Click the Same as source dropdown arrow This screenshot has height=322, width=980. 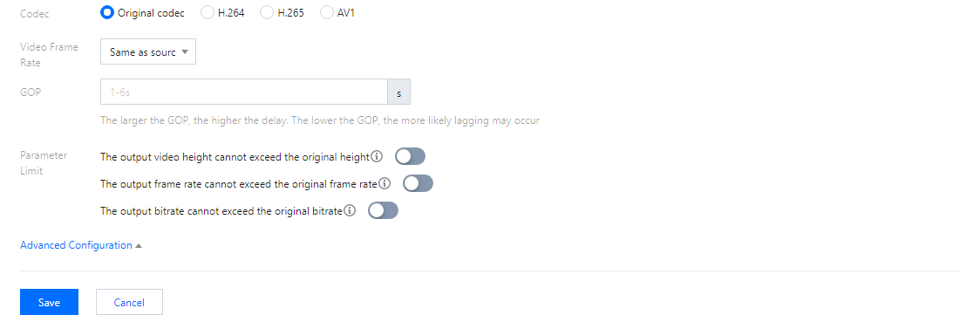click(x=185, y=51)
